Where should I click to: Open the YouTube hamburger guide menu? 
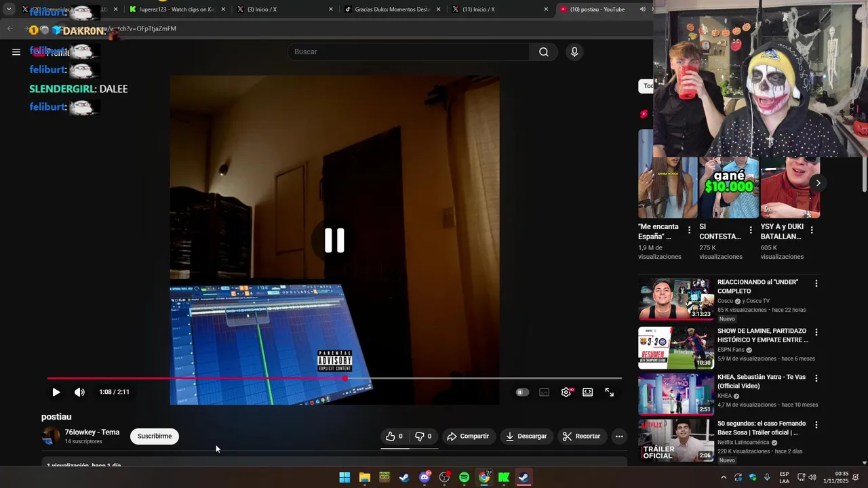16,52
